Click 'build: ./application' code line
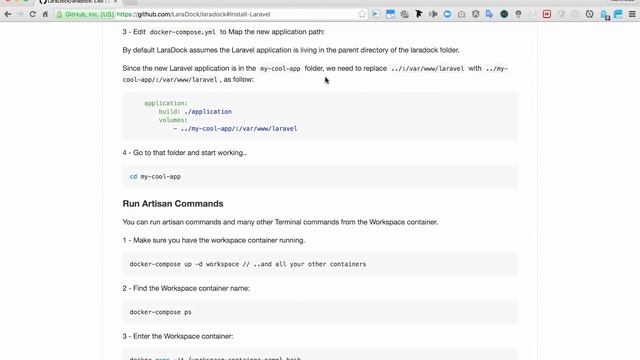640x360 pixels. (195, 111)
